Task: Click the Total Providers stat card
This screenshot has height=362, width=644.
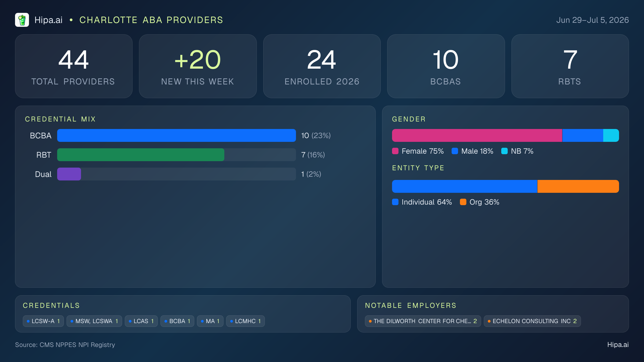Action: pos(74,66)
